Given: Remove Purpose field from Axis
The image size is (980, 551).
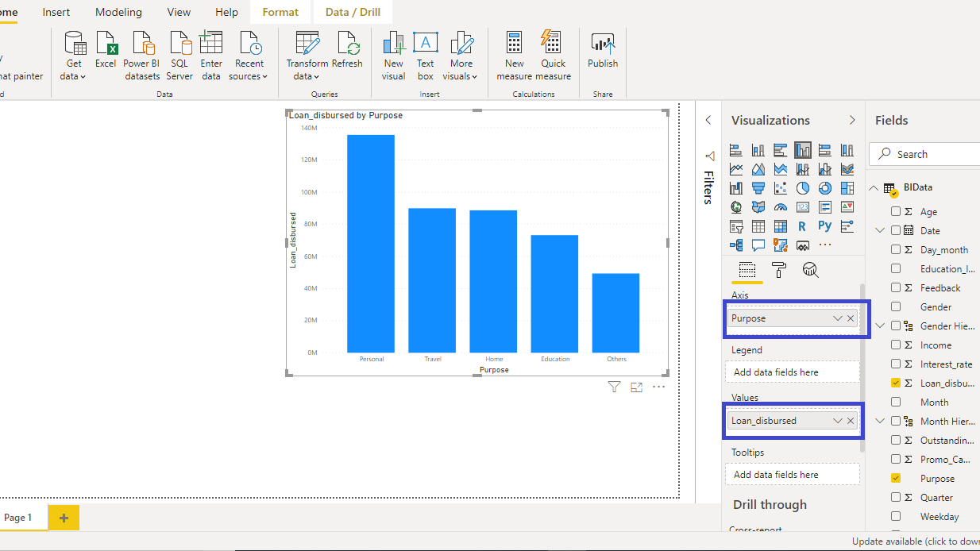Looking at the screenshot, I should pyautogui.click(x=851, y=318).
